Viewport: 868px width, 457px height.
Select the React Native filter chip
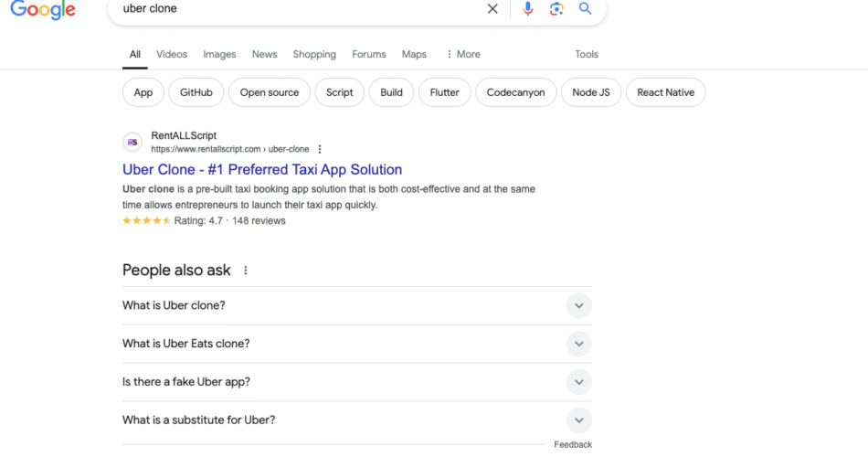pos(665,92)
